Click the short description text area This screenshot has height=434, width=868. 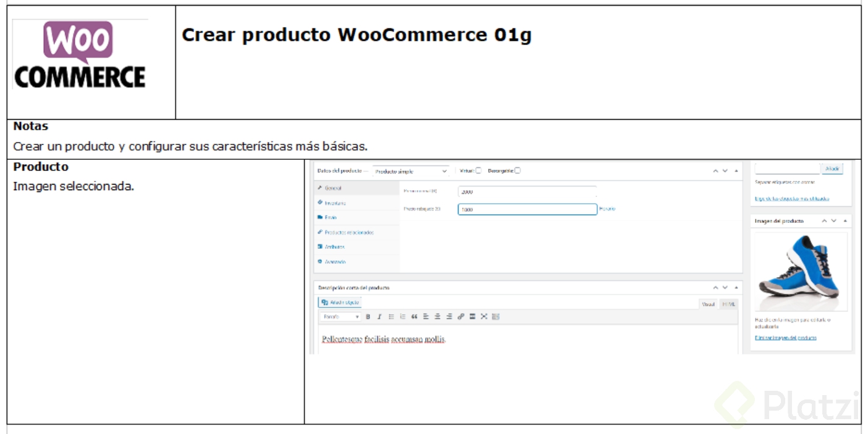point(527,340)
